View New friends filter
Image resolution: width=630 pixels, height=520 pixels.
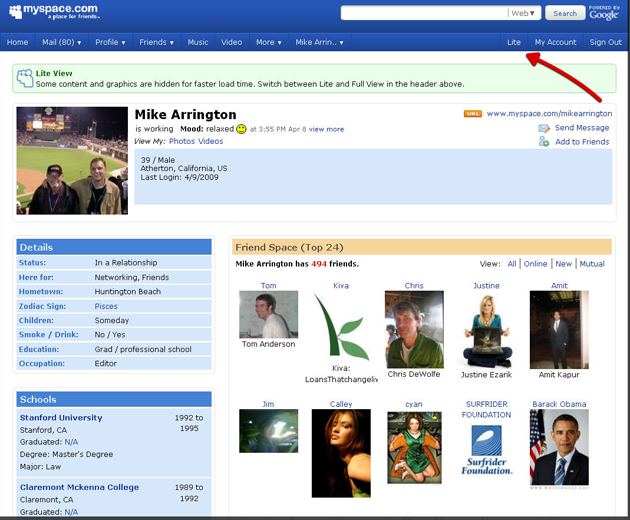(x=564, y=264)
